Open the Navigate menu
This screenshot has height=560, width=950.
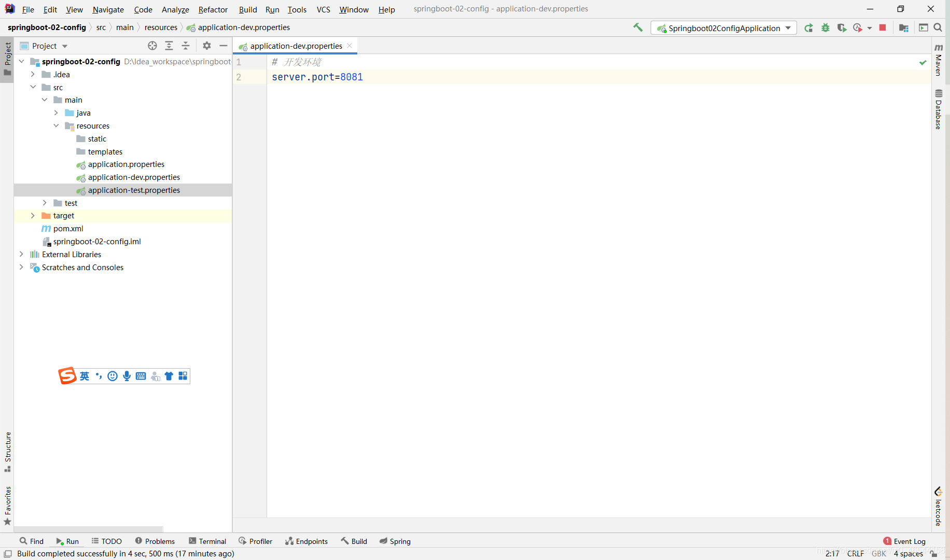(x=108, y=9)
